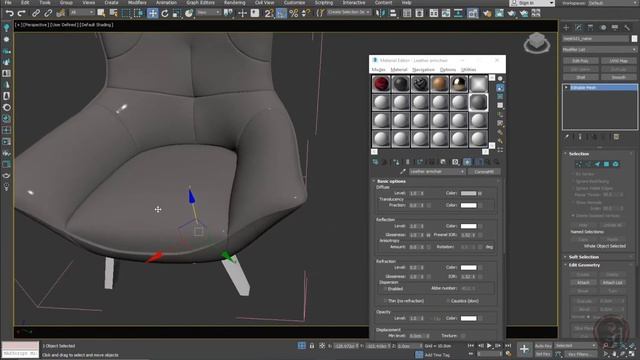
Task: Toggle Angle Snap in main toolbar
Action: click(x=281, y=13)
